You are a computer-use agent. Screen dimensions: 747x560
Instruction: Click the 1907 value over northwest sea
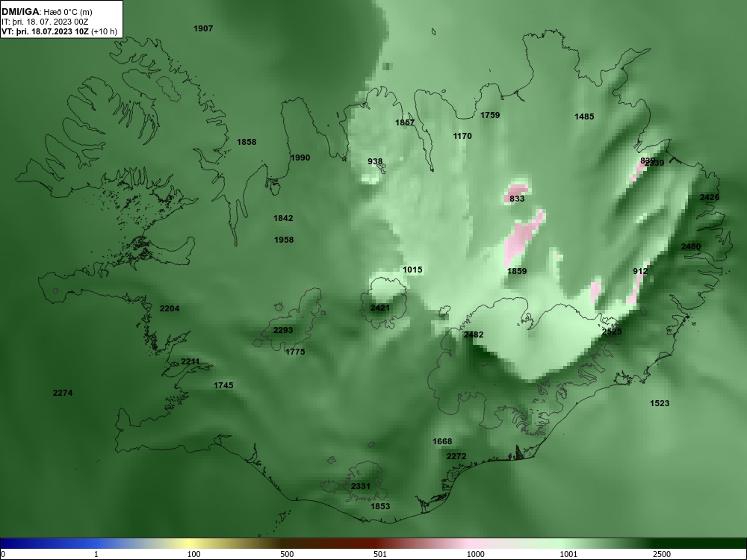[x=203, y=28]
